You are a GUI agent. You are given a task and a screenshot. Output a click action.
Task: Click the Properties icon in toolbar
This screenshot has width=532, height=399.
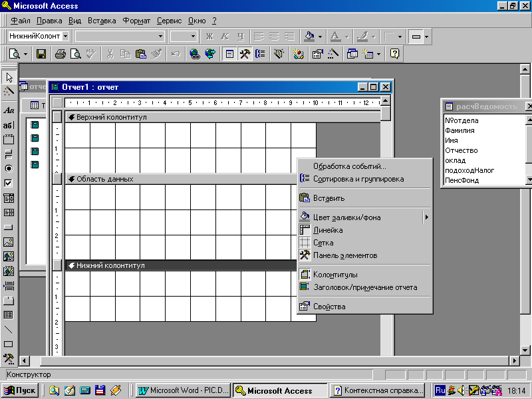click(x=317, y=54)
